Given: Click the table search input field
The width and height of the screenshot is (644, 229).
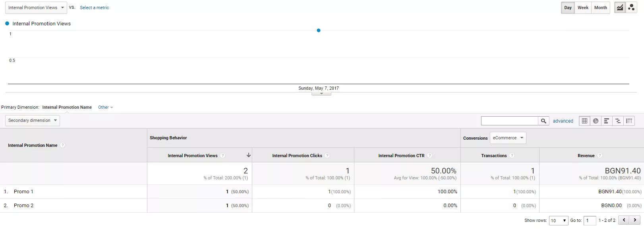Looking at the screenshot, I should [510, 121].
